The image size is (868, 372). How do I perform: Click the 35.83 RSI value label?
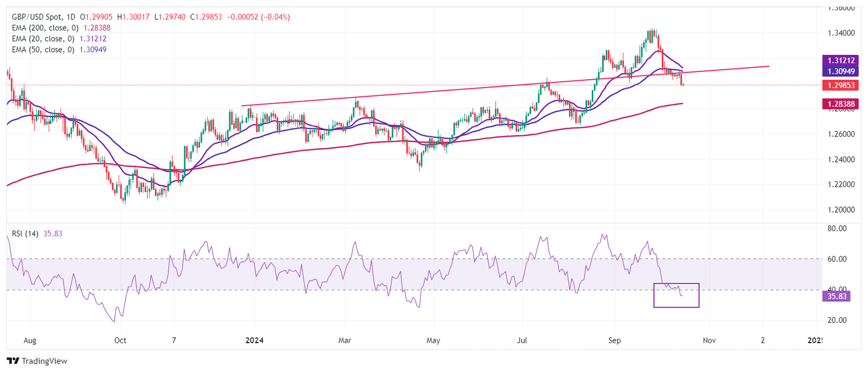834,296
